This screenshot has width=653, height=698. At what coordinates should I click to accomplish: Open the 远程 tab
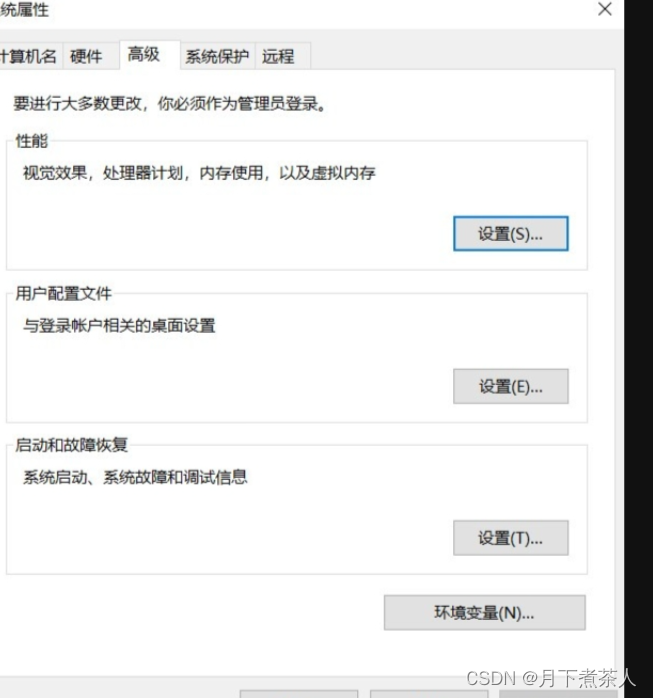pyautogui.click(x=282, y=57)
